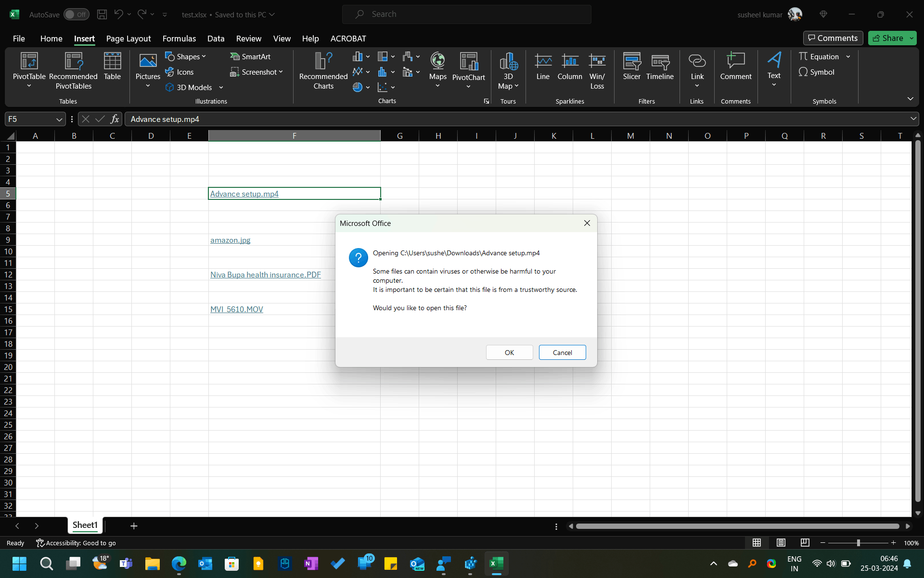924x578 pixels.
Task: Open the Formulas tab
Action: (x=179, y=39)
